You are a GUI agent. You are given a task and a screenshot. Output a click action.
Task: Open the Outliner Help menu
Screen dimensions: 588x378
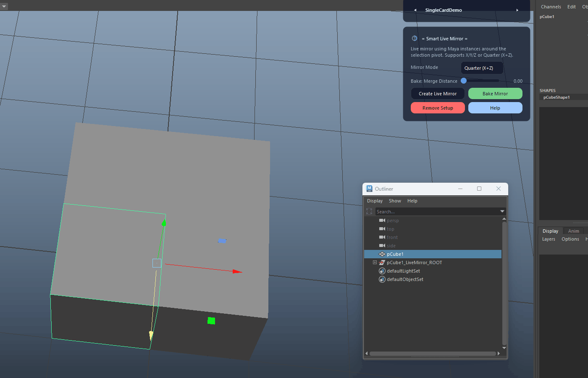pos(412,201)
